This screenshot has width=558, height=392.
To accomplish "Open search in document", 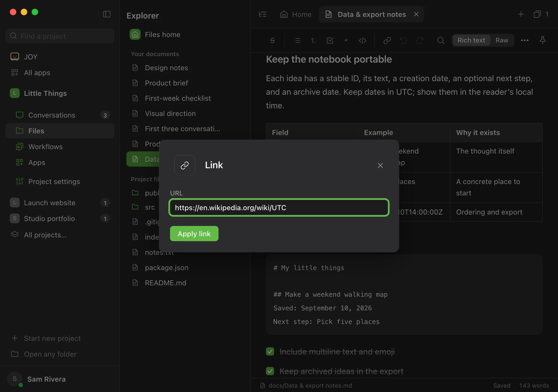I will tap(441, 41).
